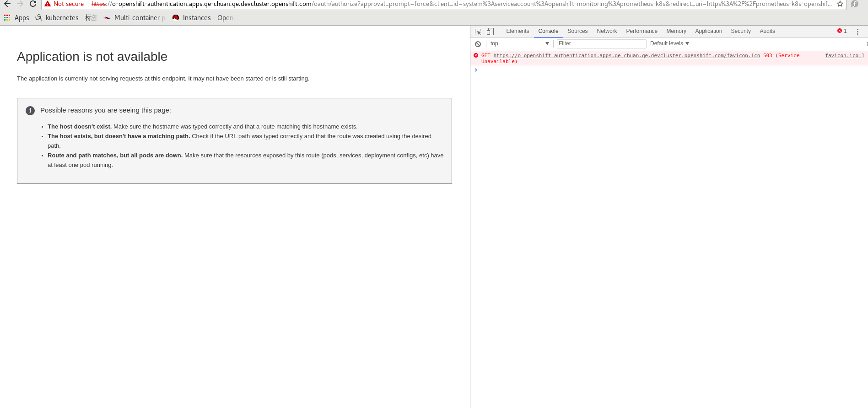Click the console Filter input field
This screenshot has height=408, width=868.
coord(601,43)
